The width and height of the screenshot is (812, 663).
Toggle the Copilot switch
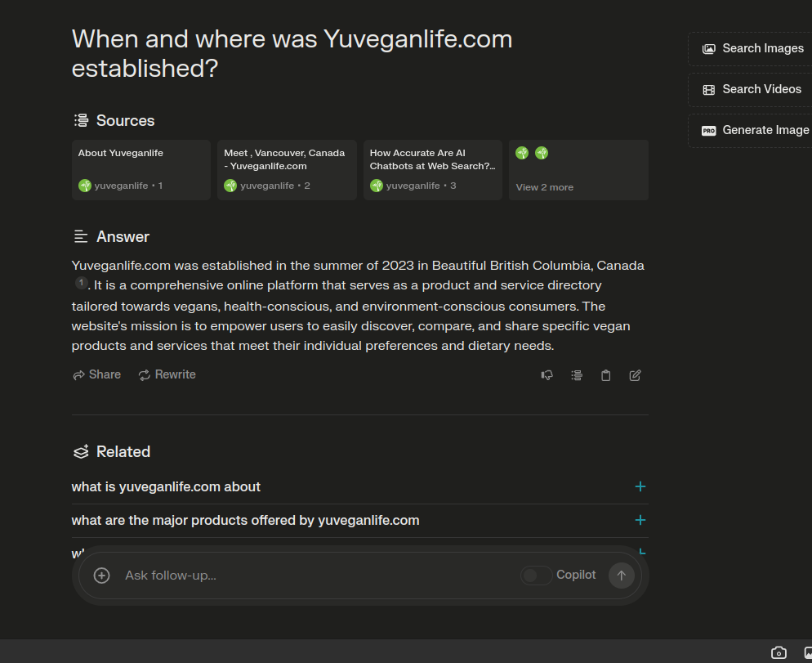coord(537,576)
